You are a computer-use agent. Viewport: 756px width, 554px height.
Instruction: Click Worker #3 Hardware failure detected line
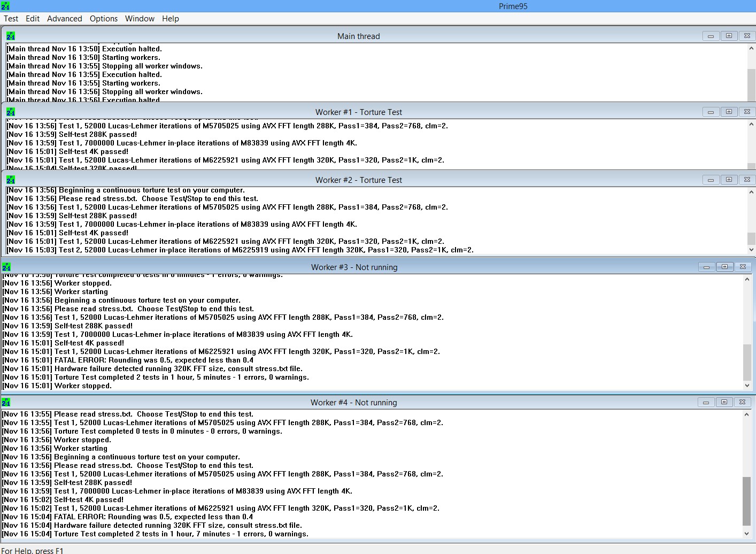(152, 368)
